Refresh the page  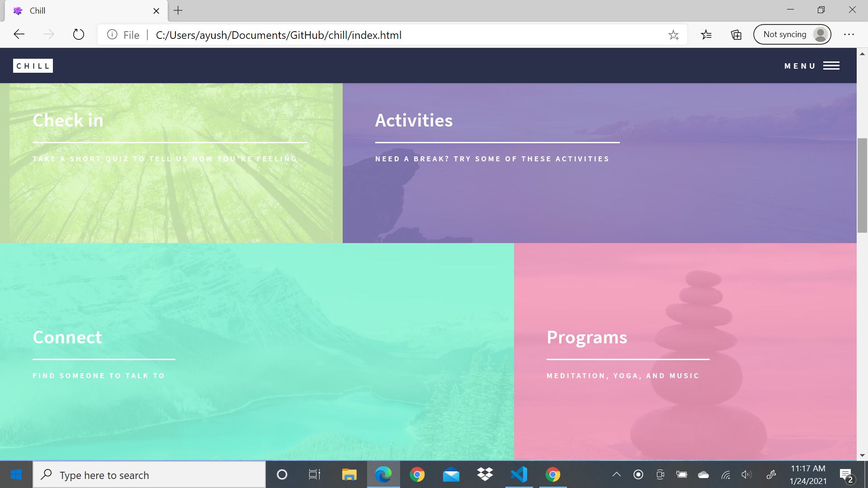79,35
